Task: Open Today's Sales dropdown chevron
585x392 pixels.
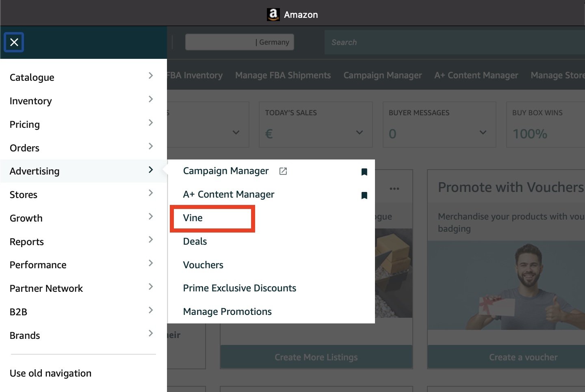Action: (x=360, y=132)
